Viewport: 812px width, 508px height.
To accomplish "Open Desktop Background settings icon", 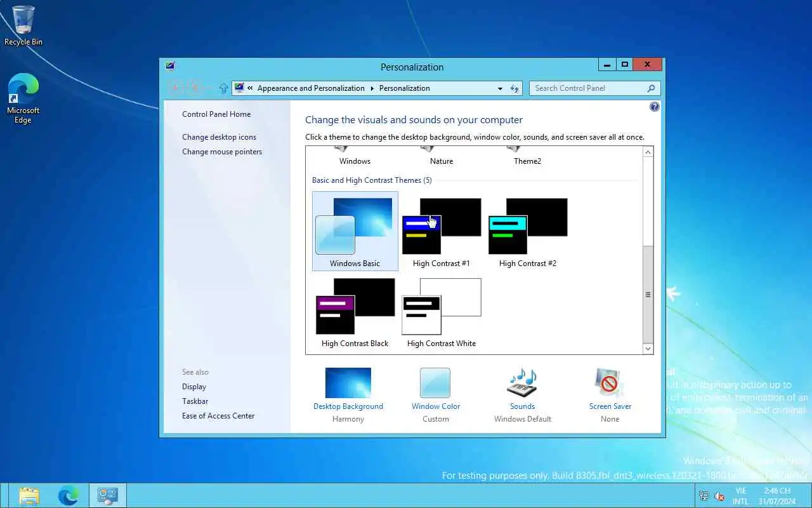I will 348,383.
